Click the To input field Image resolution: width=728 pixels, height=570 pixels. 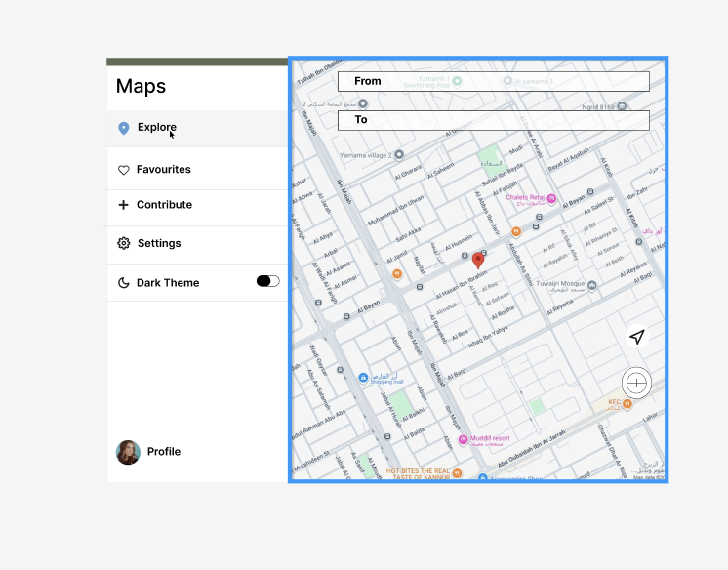pyautogui.click(x=494, y=120)
